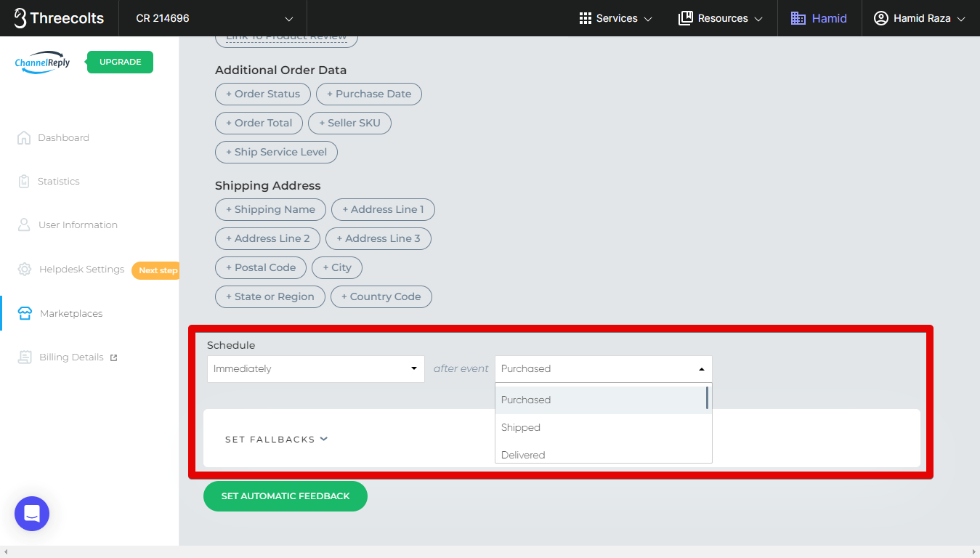Click the Statistics clipboard icon
The height and width of the screenshot is (558, 980).
24,181
